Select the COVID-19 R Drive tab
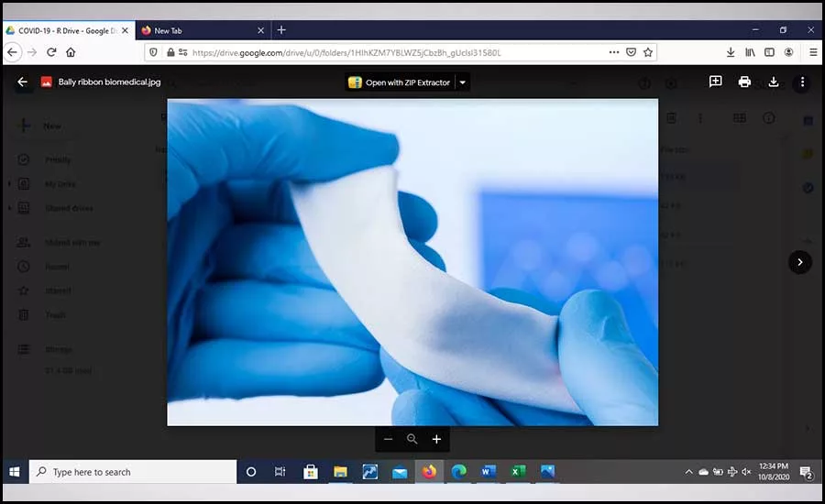 [x=67, y=30]
